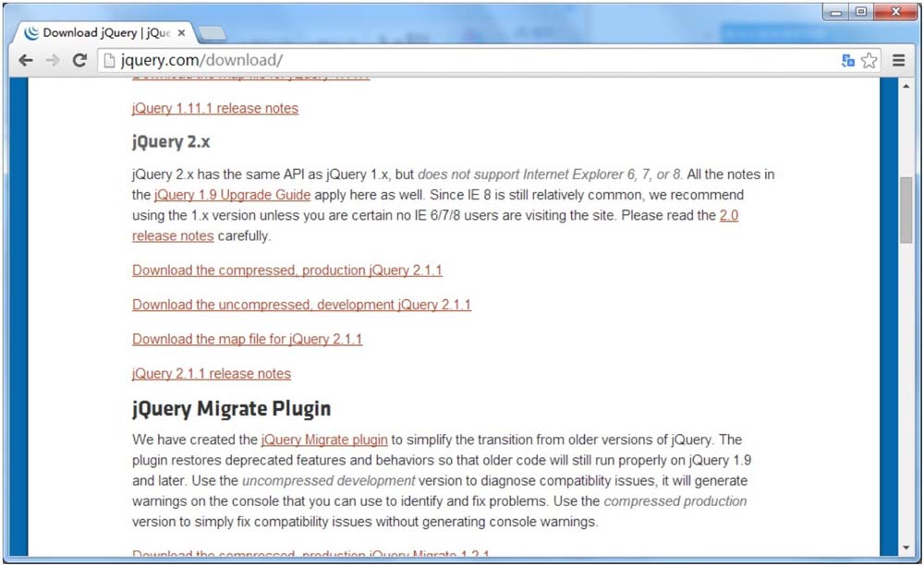Screen dimensions: 924x566
Task: Open the jQuery Migrate plugin link
Action: coord(324,440)
